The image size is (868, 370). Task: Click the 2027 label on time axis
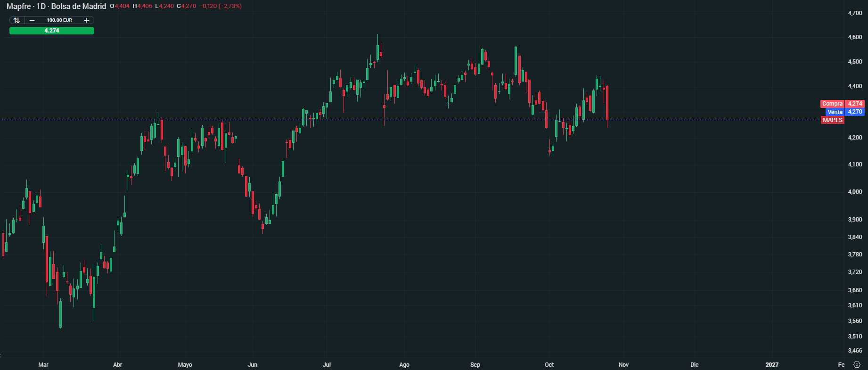coord(772,365)
